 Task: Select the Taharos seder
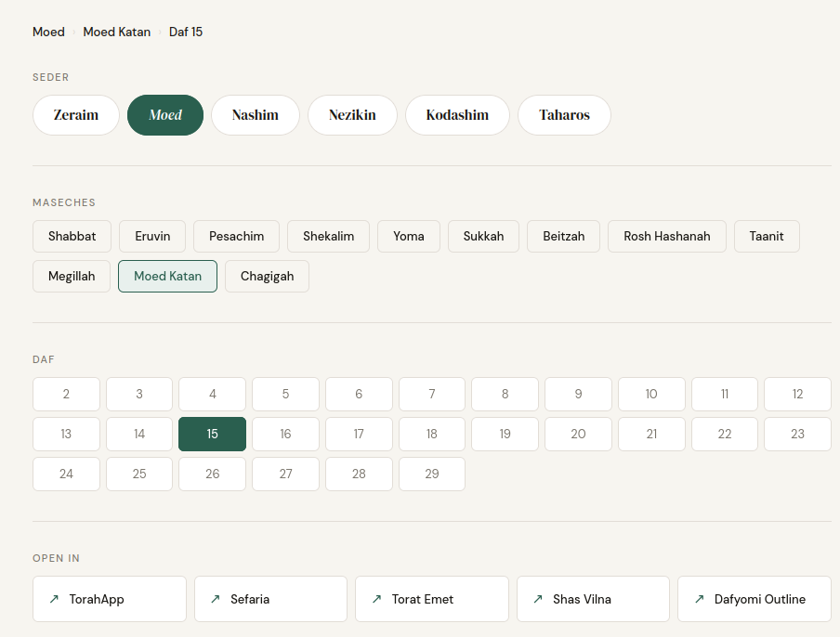tap(564, 114)
